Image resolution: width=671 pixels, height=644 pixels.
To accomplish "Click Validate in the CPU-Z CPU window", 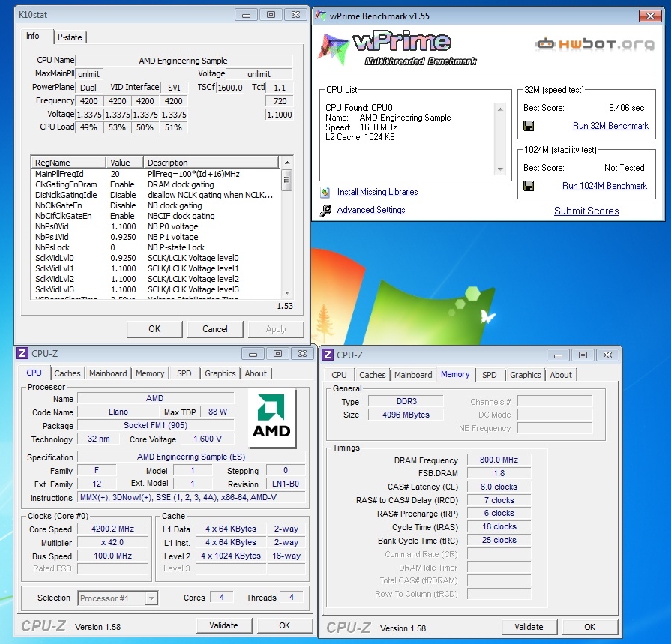I will coord(223,625).
